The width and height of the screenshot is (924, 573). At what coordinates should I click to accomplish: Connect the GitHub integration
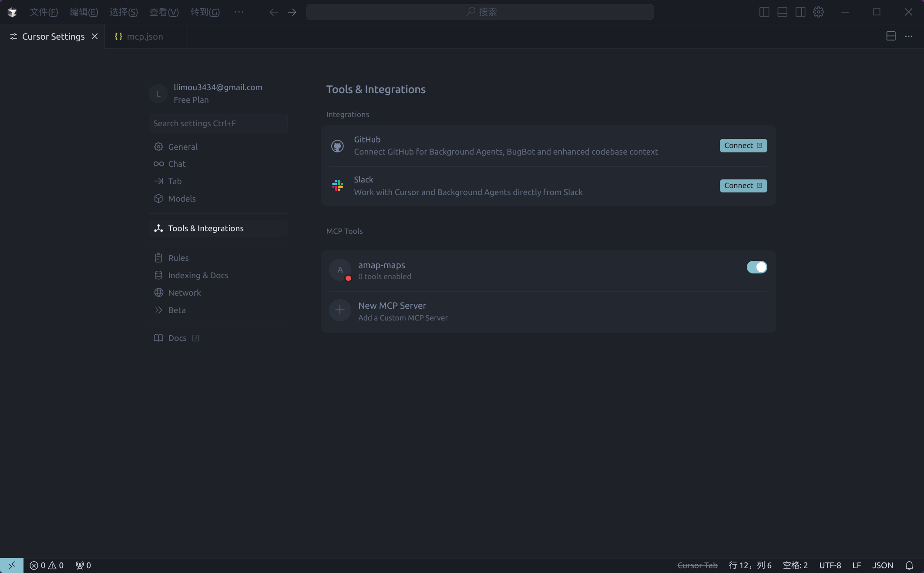743,145
